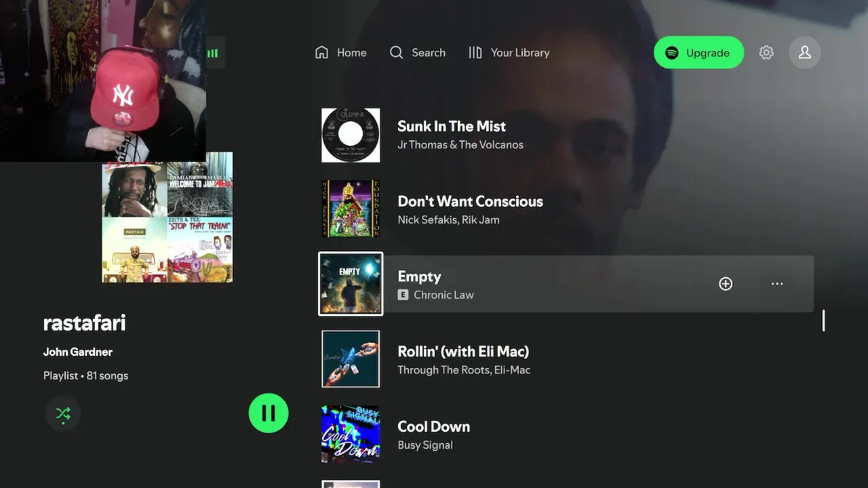Image resolution: width=868 pixels, height=488 pixels.
Task: Open the Search tab
Action: 417,53
